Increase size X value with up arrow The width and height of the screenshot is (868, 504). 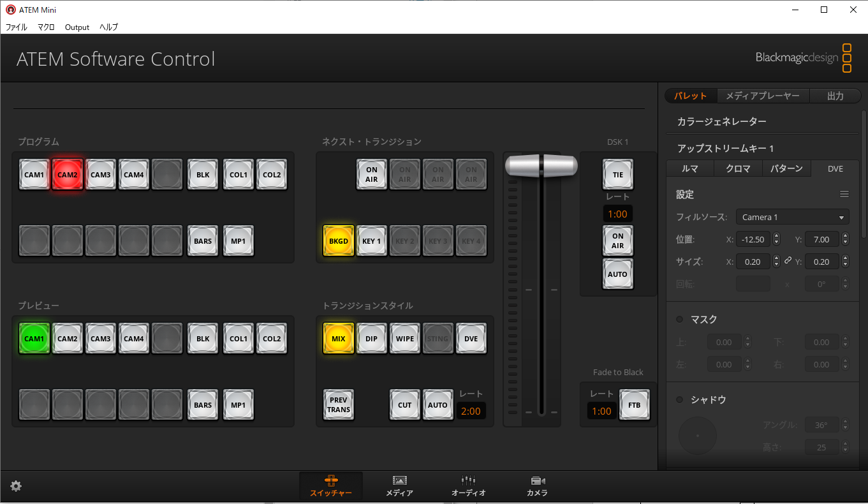click(776, 258)
